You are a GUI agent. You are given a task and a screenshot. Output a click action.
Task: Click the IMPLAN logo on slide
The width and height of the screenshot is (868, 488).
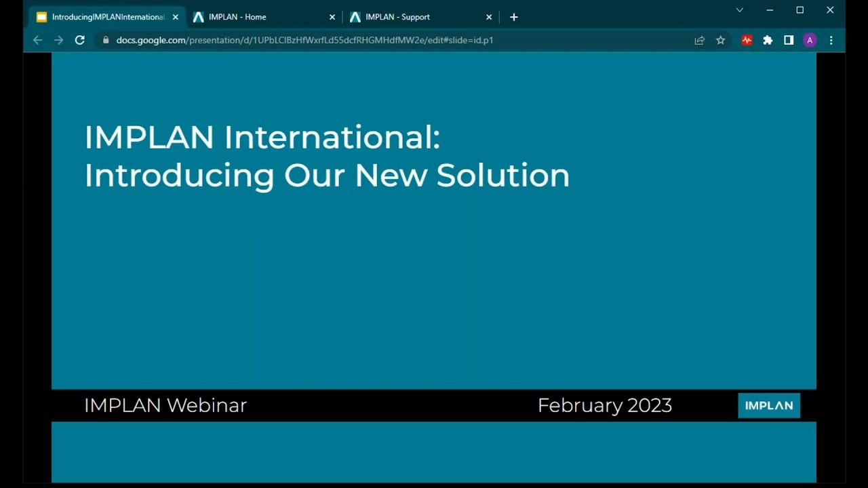769,405
